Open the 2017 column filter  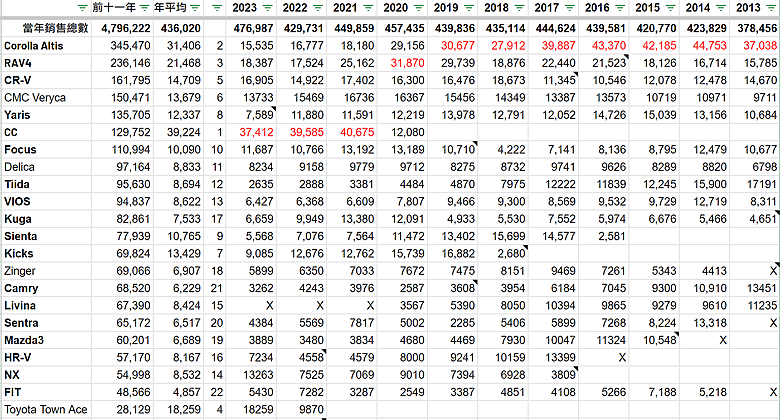pyautogui.click(x=570, y=8)
